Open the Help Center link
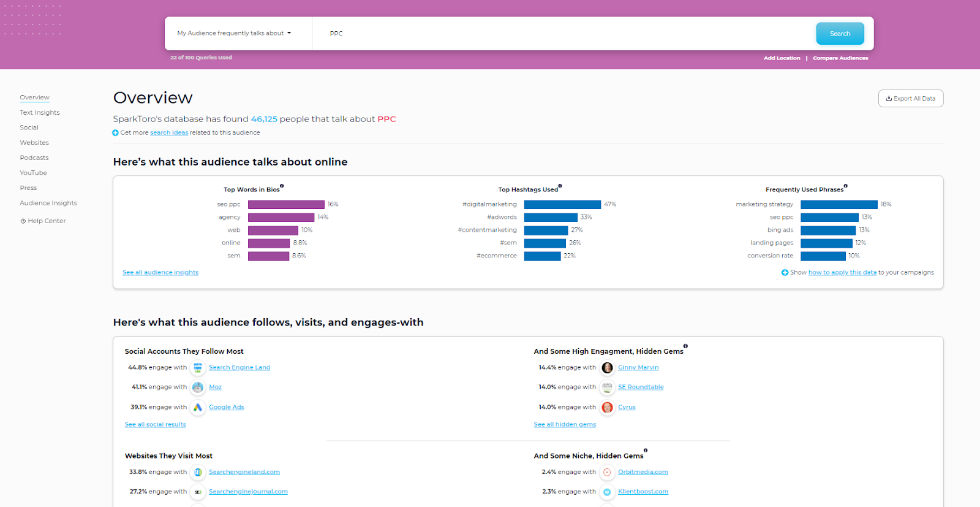Viewport: 980px width, 507px height. pyautogui.click(x=43, y=221)
